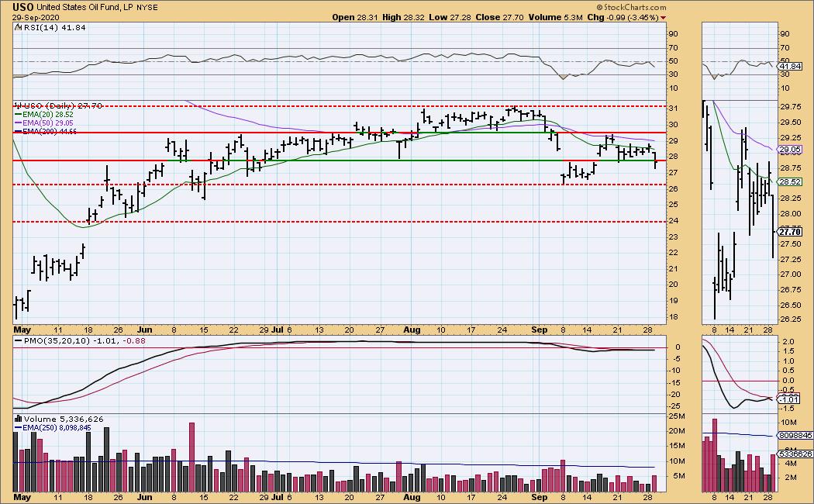
Task: Click the 'Open 28.31' value in the header
Action: (x=355, y=17)
